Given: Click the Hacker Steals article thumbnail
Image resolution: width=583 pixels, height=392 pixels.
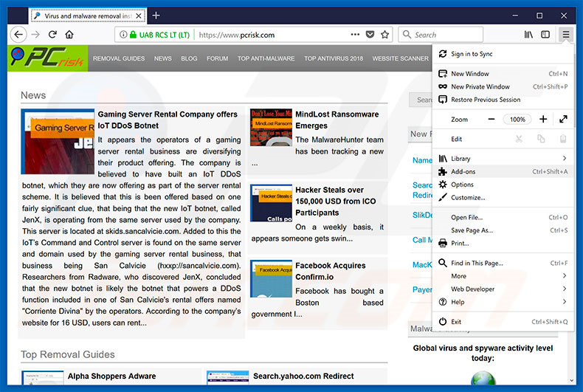Looking at the screenshot, I should [271, 203].
